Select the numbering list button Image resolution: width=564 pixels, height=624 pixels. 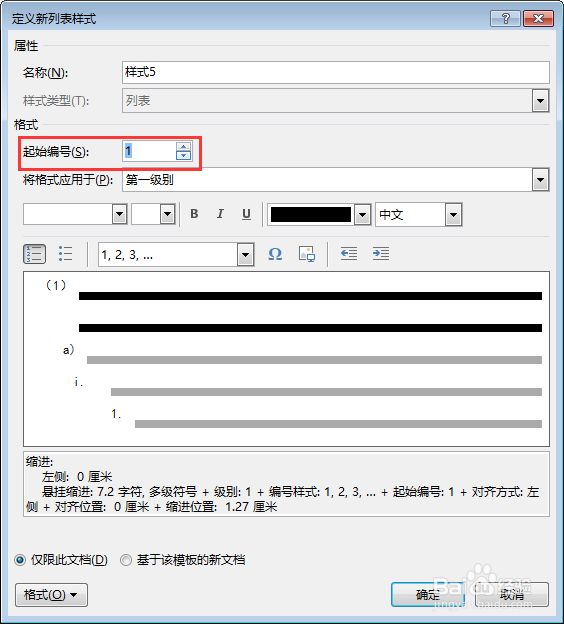35,254
